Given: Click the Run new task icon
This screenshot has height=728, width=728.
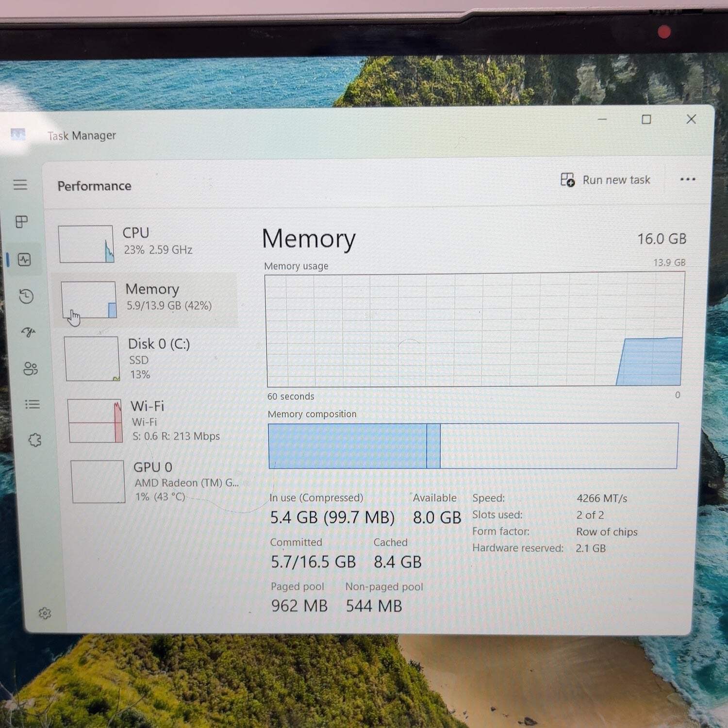Looking at the screenshot, I should point(567,180).
